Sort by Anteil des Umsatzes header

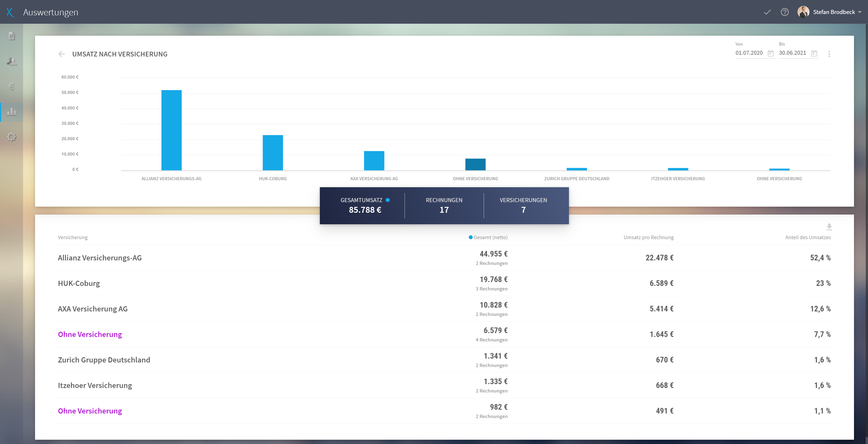click(x=808, y=237)
